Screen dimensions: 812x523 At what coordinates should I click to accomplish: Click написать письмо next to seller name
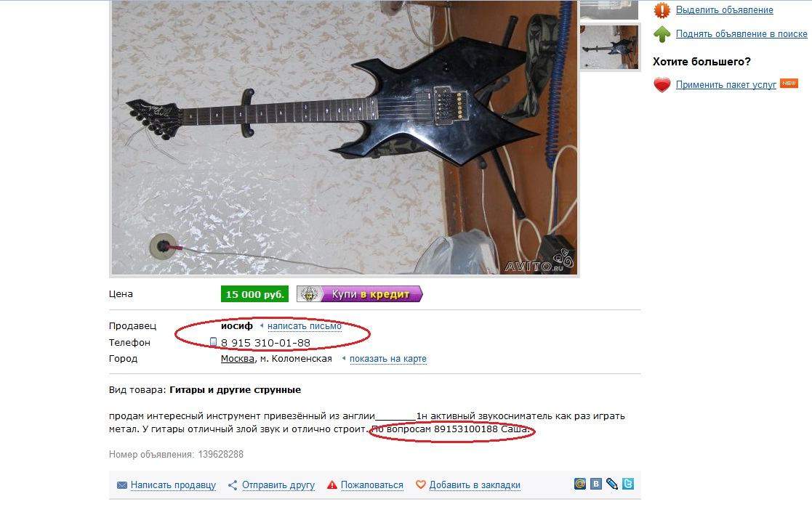pos(305,326)
